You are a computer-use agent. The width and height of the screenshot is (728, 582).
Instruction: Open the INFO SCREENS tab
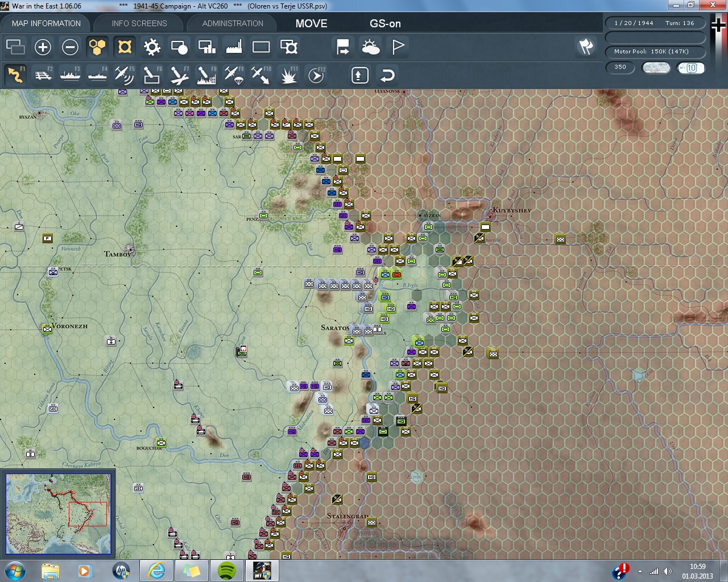tap(139, 23)
